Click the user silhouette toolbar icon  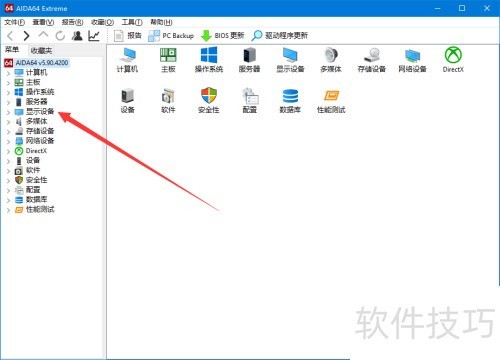click(77, 35)
